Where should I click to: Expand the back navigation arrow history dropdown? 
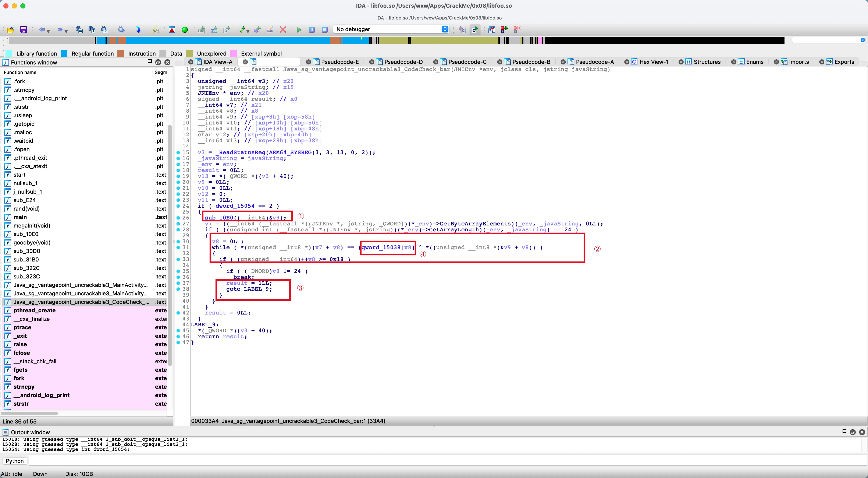coord(49,31)
